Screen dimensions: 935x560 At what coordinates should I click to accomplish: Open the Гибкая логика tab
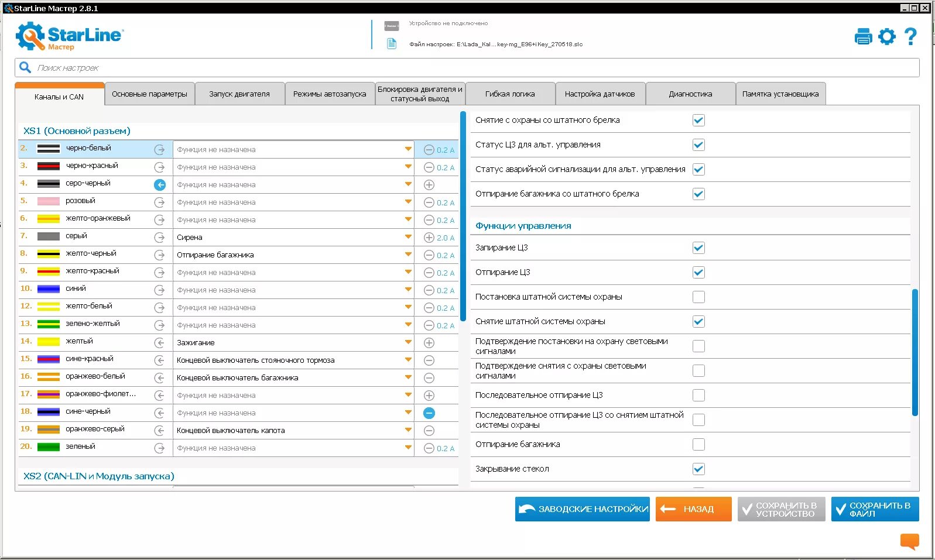pos(510,94)
